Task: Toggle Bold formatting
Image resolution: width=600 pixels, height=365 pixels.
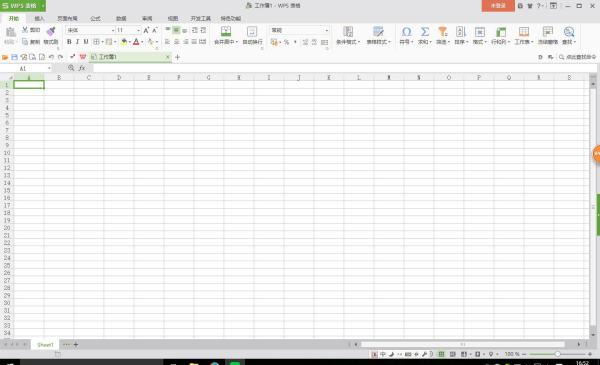Action: pos(69,42)
